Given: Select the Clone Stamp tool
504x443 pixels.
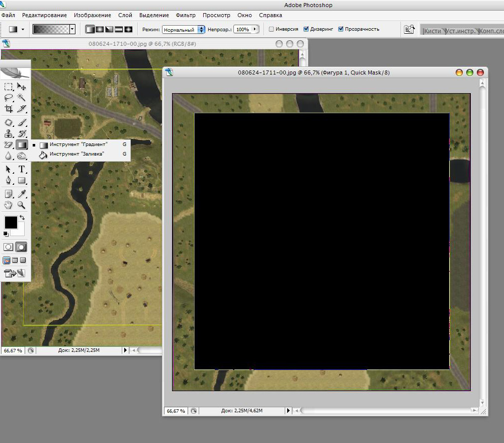Looking at the screenshot, I should [x=9, y=134].
